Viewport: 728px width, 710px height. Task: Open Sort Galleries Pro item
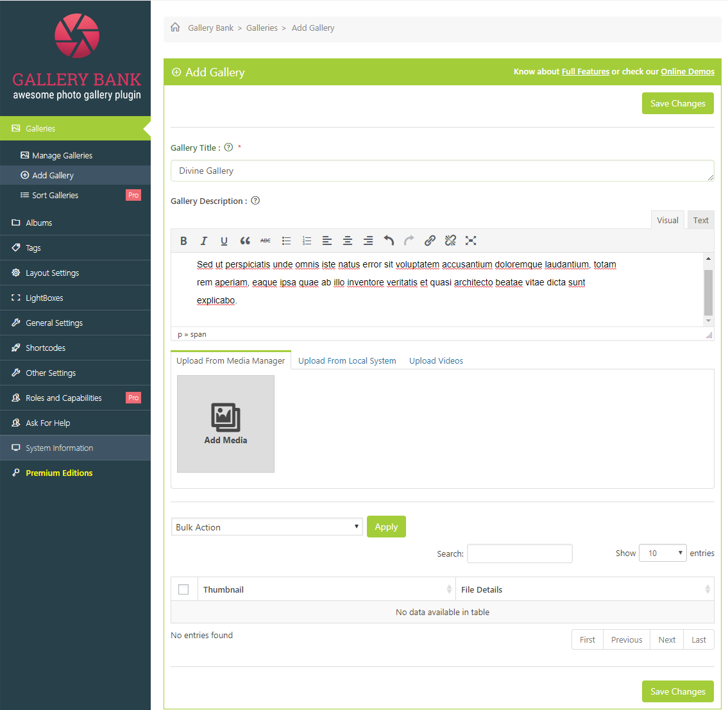(x=75, y=195)
